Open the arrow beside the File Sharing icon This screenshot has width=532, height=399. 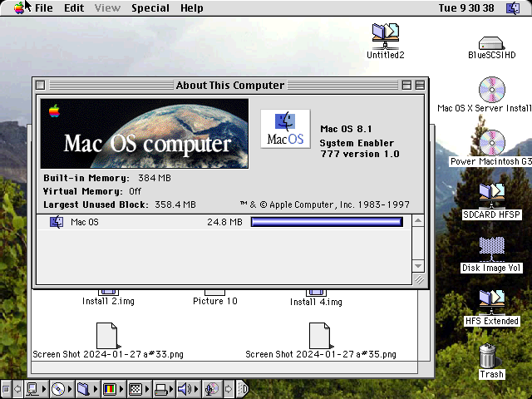point(96,389)
